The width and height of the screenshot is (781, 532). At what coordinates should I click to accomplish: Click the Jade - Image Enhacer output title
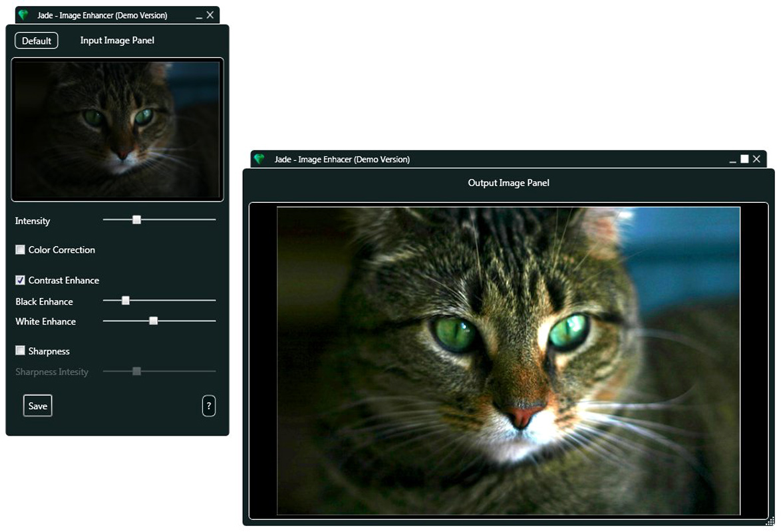pyautogui.click(x=342, y=160)
